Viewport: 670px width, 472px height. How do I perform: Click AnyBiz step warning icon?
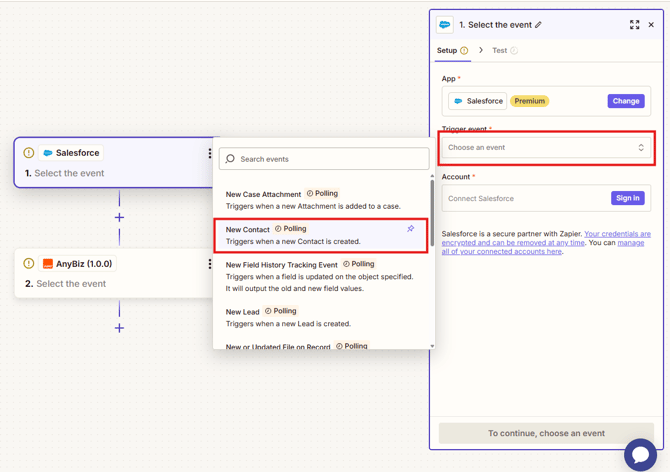tap(29, 264)
